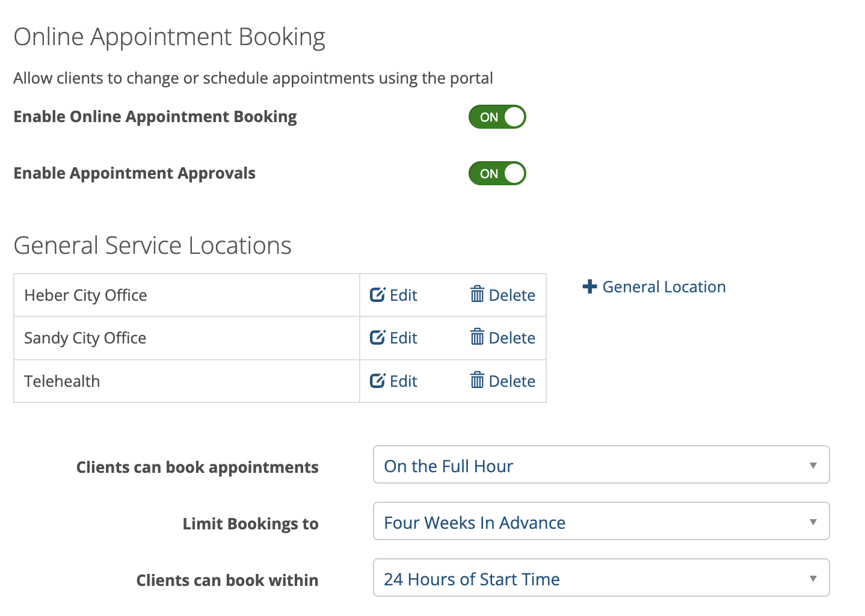The width and height of the screenshot is (865, 616).
Task: Toggle the Appointment Approvals switch
Action: (x=497, y=173)
